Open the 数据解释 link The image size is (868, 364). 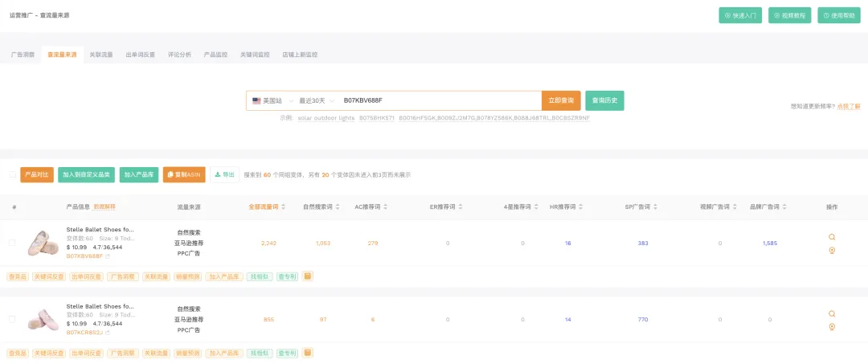[104, 207]
